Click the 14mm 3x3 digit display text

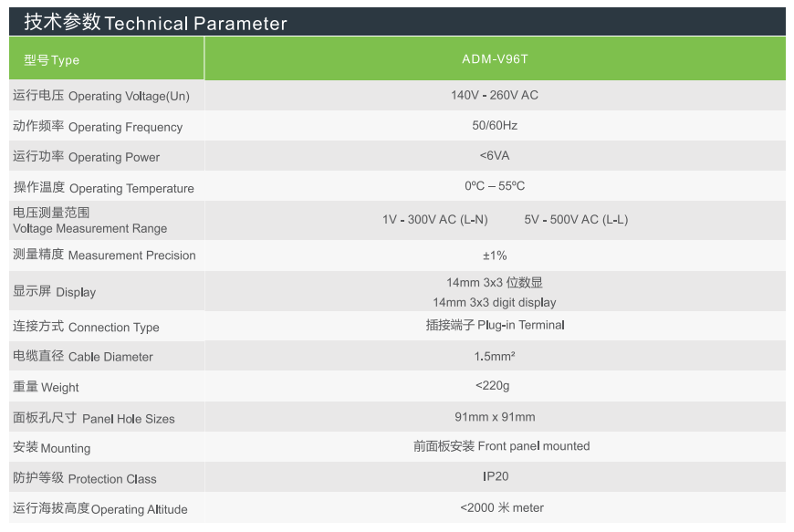pos(495,302)
